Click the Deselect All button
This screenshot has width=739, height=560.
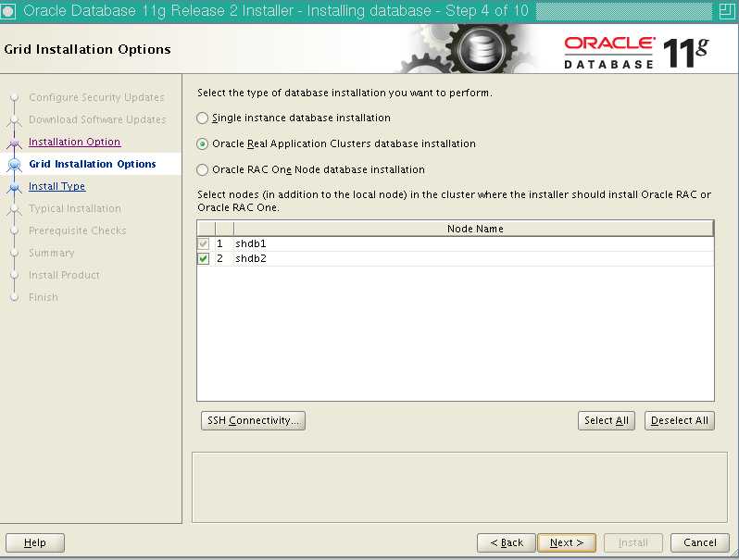[x=679, y=420]
